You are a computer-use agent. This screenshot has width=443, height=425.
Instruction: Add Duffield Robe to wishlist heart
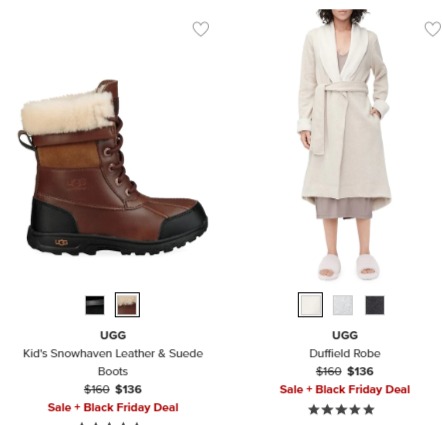pyautogui.click(x=433, y=29)
